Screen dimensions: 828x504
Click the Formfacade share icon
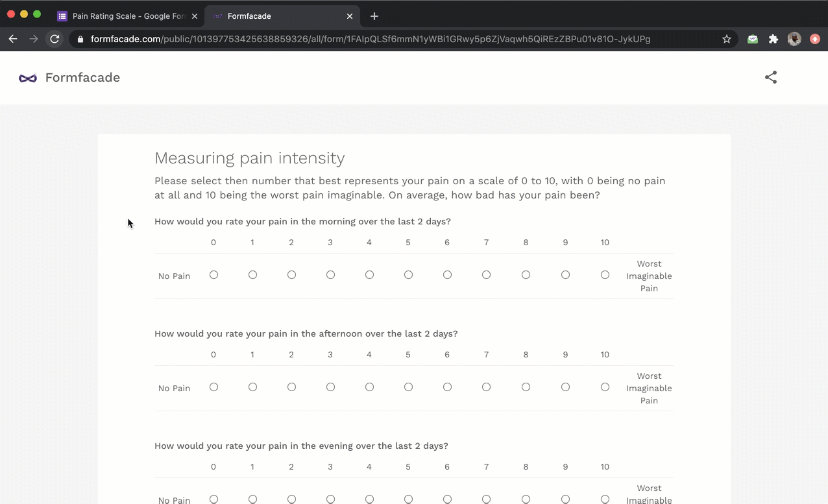[770, 77]
